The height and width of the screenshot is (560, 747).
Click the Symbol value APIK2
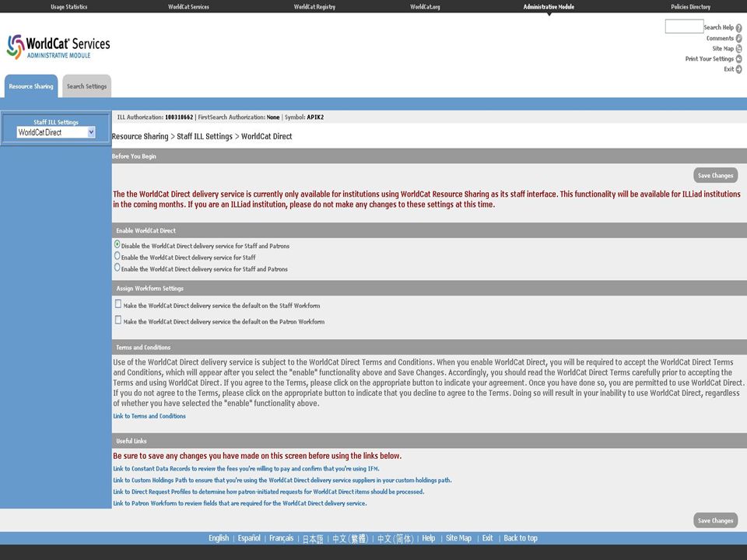coord(315,117)
